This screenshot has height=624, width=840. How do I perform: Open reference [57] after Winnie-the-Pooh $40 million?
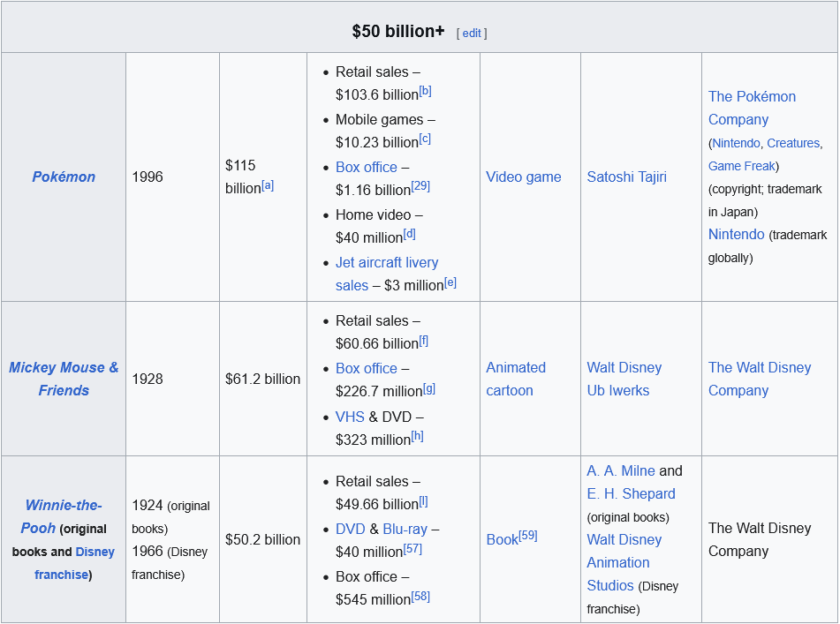(412, 549)
